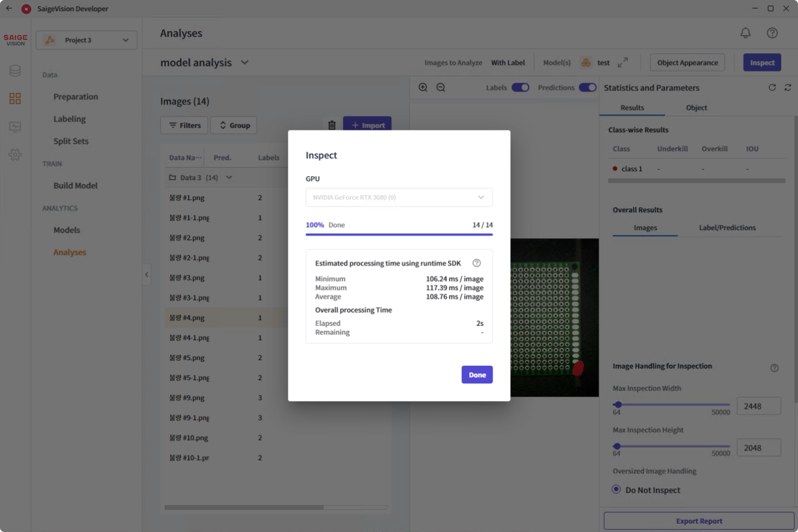The width and height of the screenshot is (798, 532).
Task: Open the Project 3 dropdown
Action: click(86, 40)
